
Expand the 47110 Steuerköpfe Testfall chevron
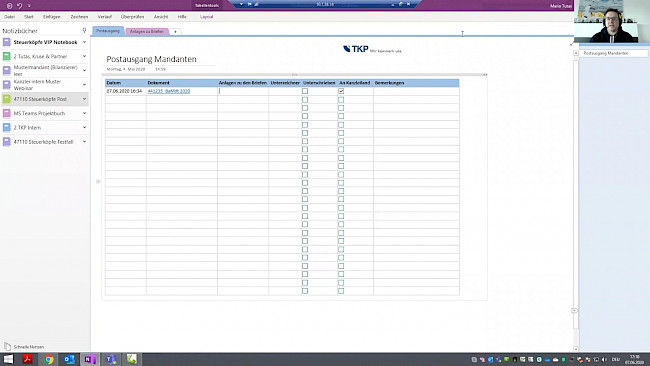click(x=84, y=141)
